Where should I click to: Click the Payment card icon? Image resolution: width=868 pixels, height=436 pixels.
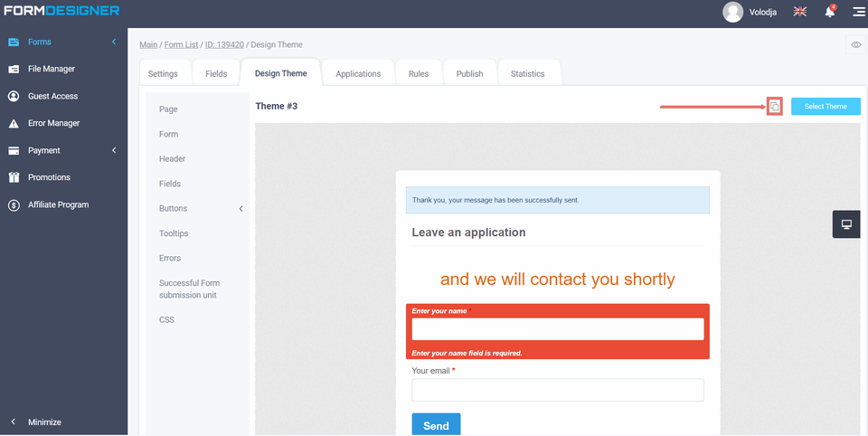click(14, 151)
